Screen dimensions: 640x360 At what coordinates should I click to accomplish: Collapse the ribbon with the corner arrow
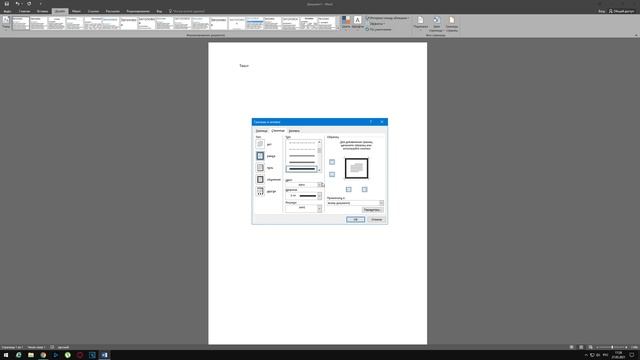[636, 36]
